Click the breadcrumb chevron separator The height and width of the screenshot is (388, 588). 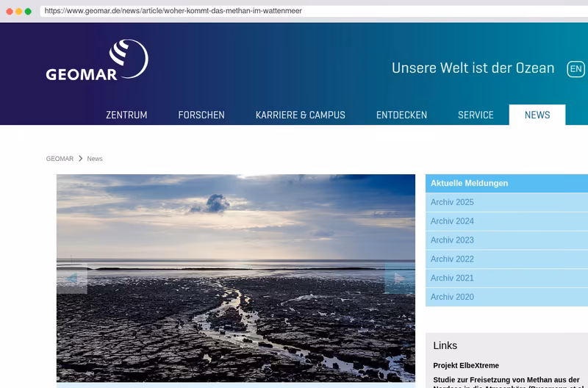click(x=80, y=159)
